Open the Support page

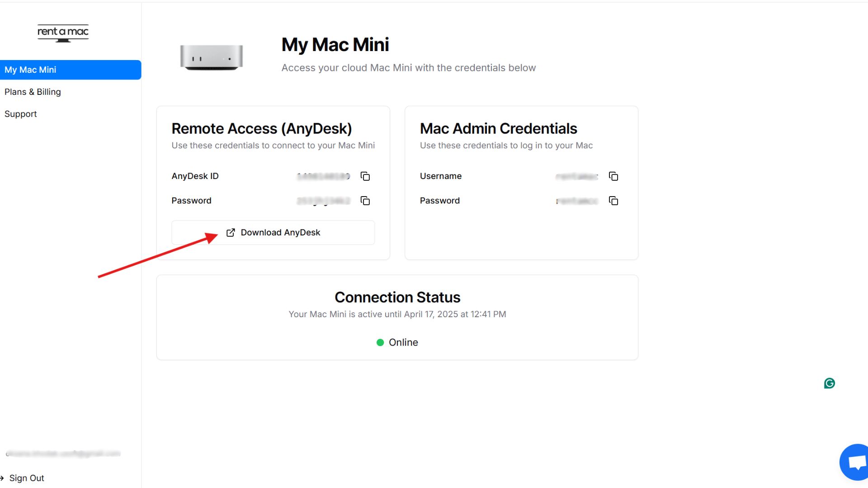tap(21, 114)
